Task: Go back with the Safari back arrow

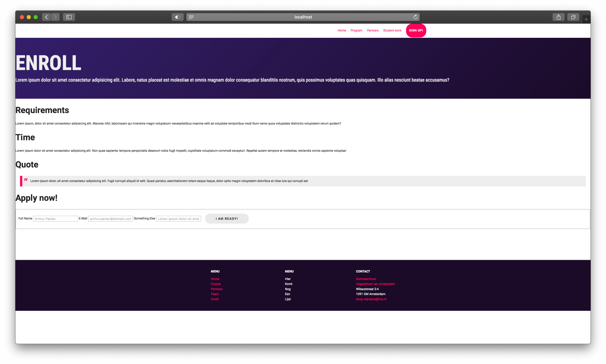Action: coord(46,17)
